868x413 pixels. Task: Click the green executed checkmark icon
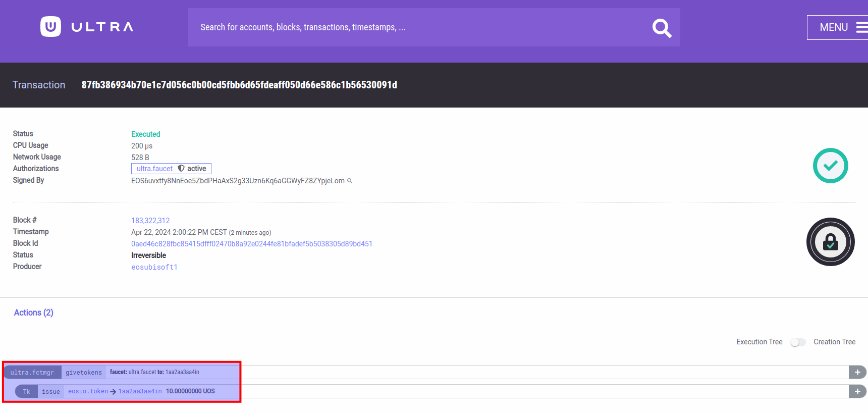point(830,166)
